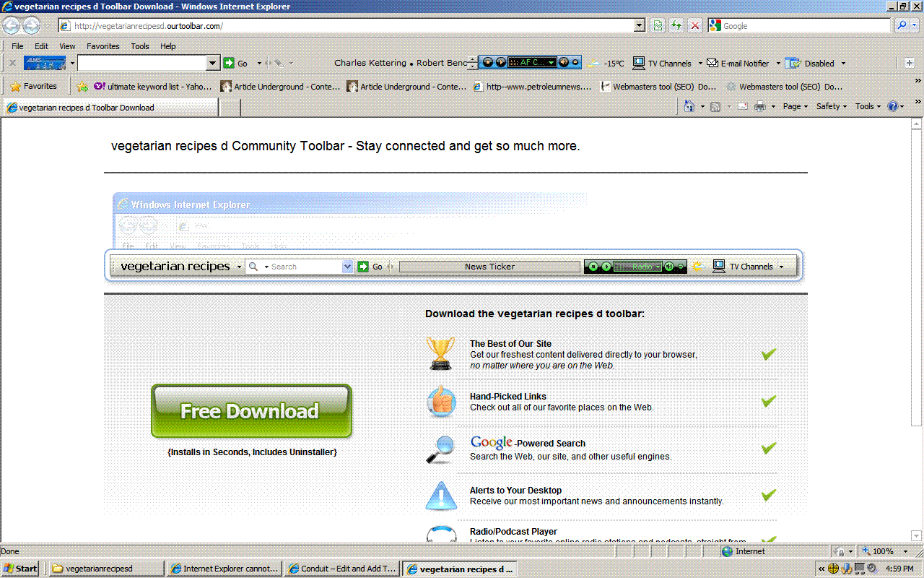Open the address bar history dropdown
Screen dimensions: 924x578
pyautogui.click(x=640, y=26)
